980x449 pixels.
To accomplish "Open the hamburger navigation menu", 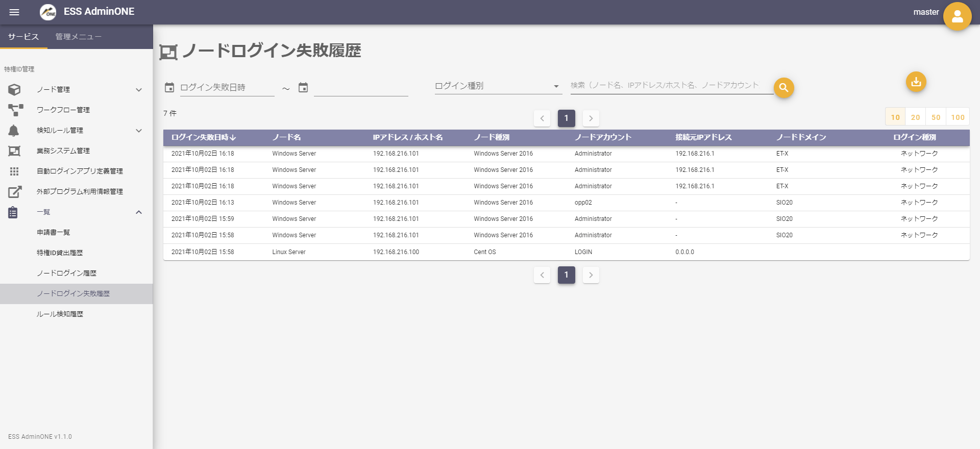I will pos(14,12).
